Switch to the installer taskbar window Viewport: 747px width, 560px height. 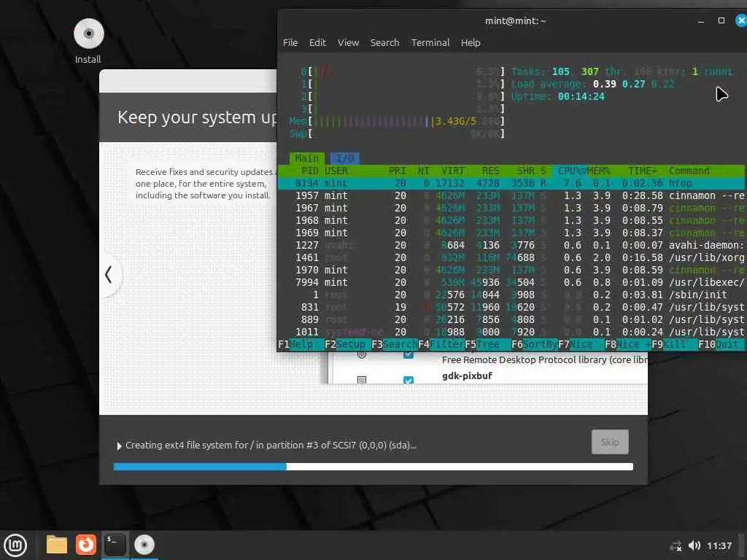[x=144, y=545]
